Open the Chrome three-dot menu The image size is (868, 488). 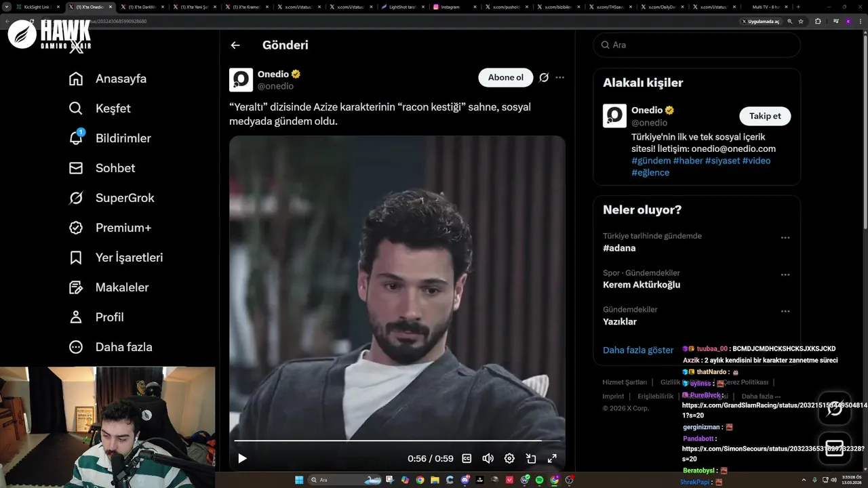point(861,22)
